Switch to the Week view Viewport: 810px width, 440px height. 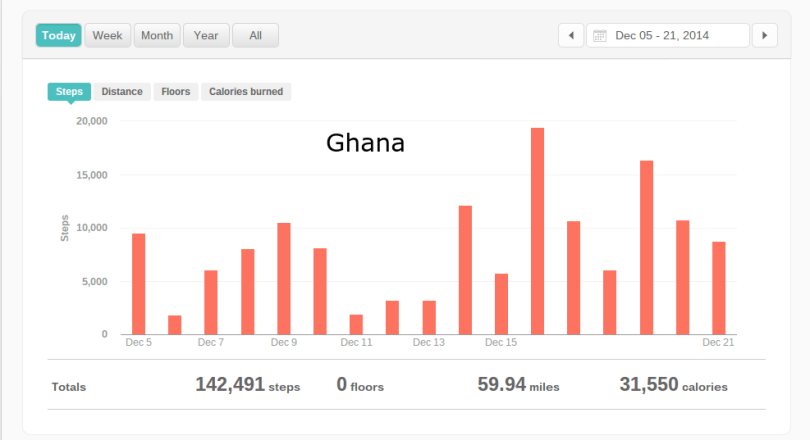[107, 35]
